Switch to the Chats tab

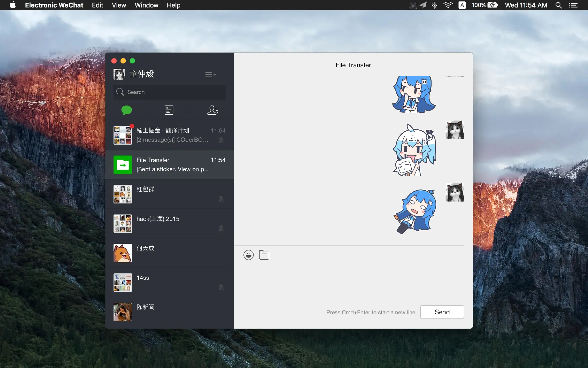[x=126, y=110]
